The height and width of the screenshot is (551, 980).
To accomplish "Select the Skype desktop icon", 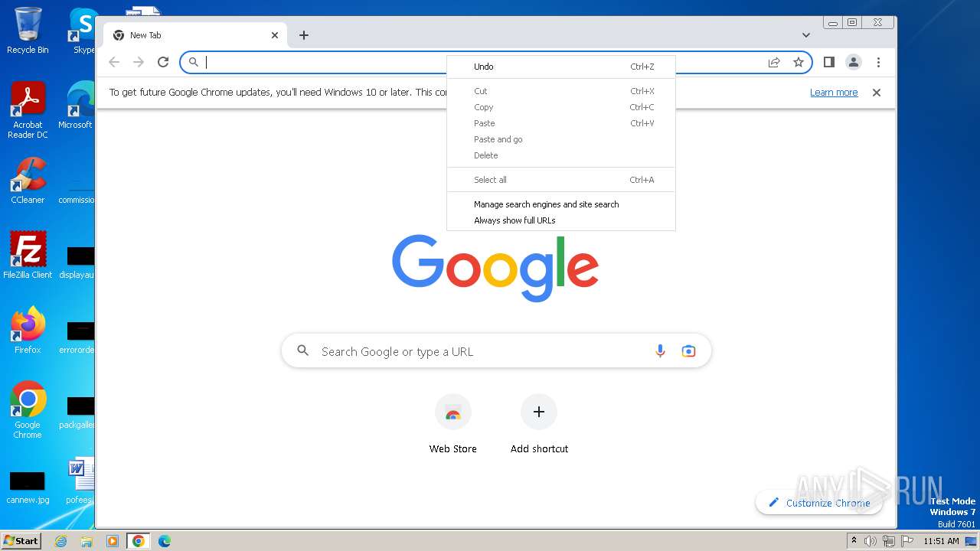I will [x=82, y=31].
